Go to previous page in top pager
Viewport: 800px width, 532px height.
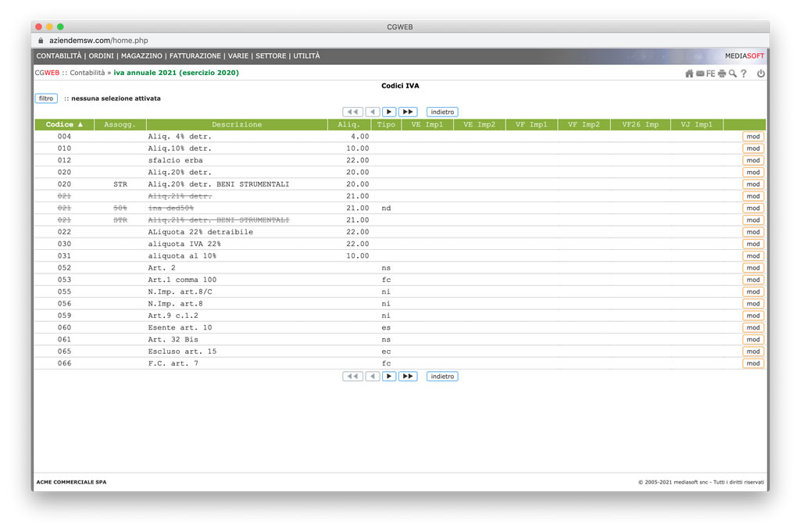(373, 112)
